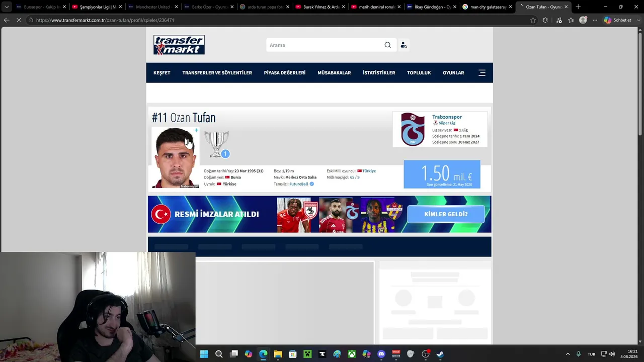Open Windows taskbar search
This screenshot has width=644, height=362.
pyautogui.click(x=219, y=354)
